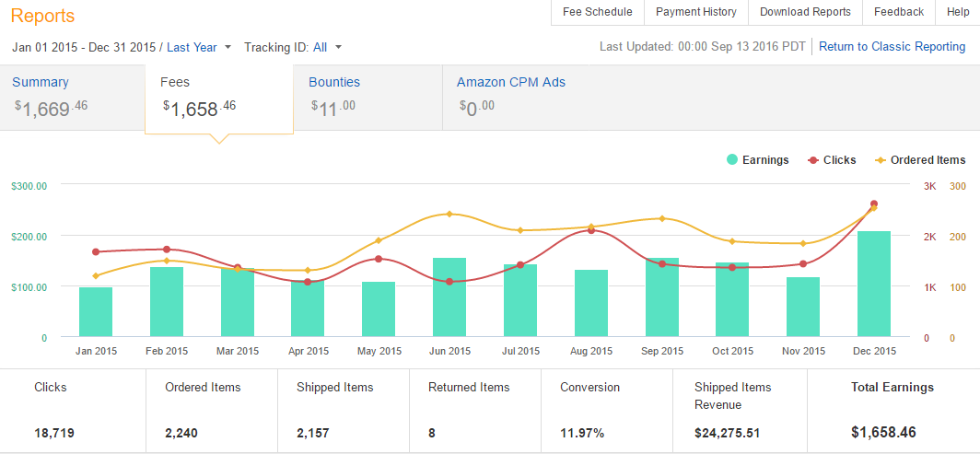Click the Dec 2015 earnings bar
This screenshot has width=980, height=454.
coord(874,285)
